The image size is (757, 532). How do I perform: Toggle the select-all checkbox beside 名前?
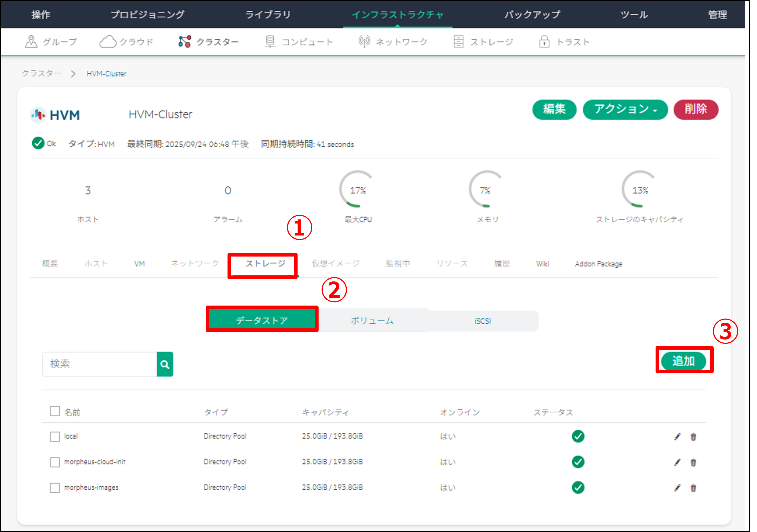click(55, 411)
